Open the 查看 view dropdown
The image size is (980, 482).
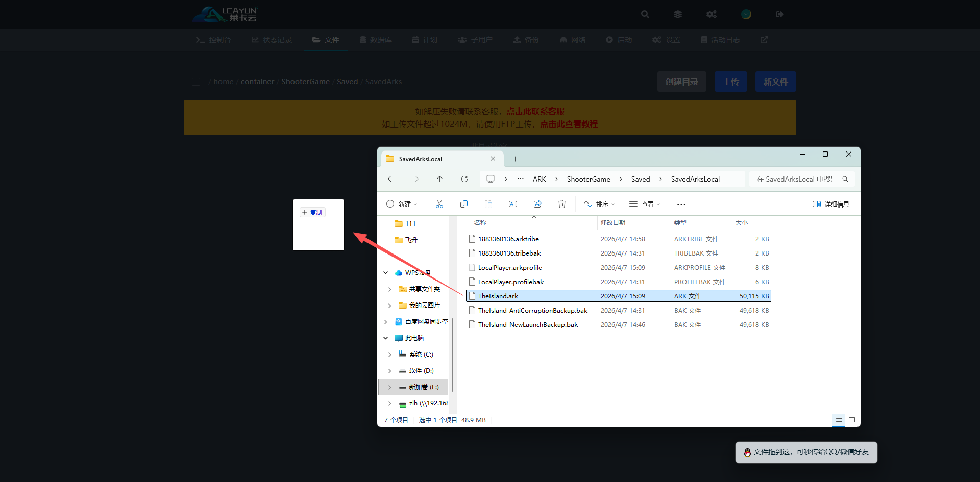pyautogui.click(x=645, y=204)
